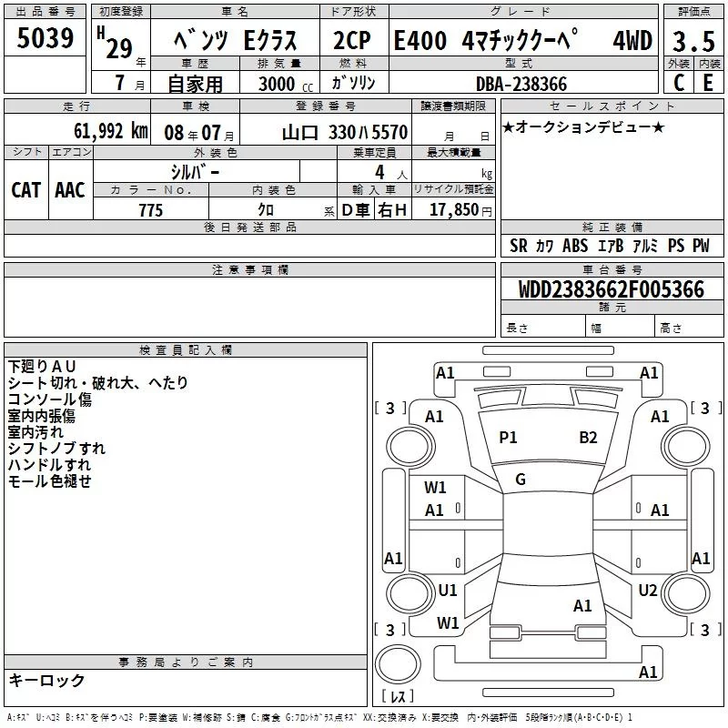Select the exterior grade C cell
728x728 pixels.
pyautogui.click(x=678, y=82)
